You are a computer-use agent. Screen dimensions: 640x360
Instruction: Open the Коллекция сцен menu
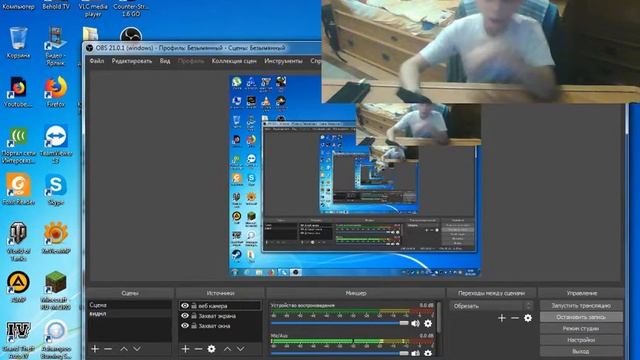pyautogui.click(x=234, y=61)
